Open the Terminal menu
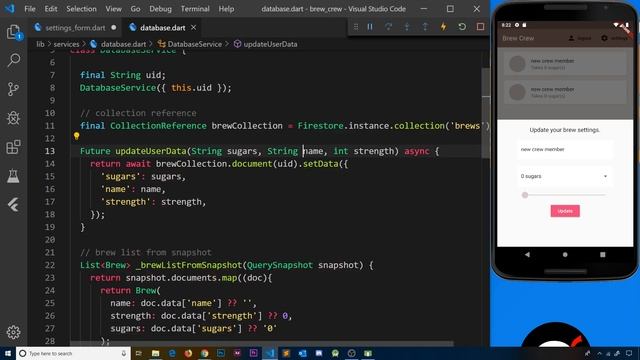 pos(195,9)
